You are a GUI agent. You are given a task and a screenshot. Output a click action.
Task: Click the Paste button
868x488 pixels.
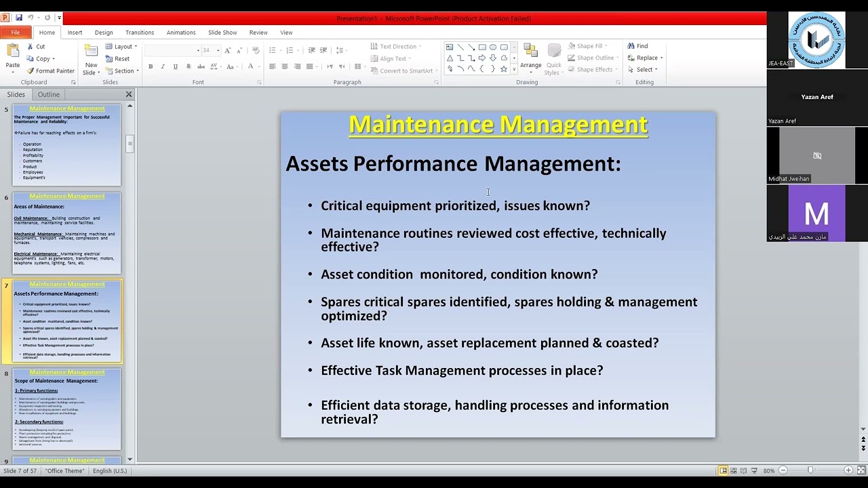(x=13, y=57)
